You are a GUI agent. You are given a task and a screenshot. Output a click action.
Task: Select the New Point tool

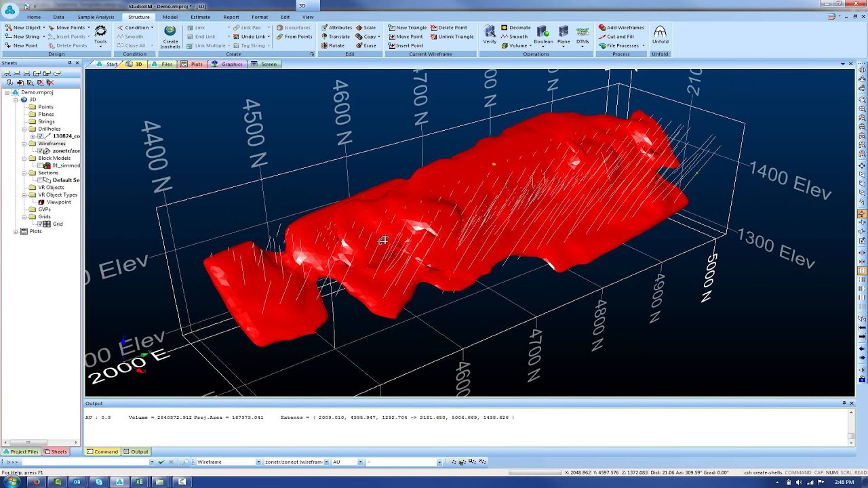pos(22,45)
